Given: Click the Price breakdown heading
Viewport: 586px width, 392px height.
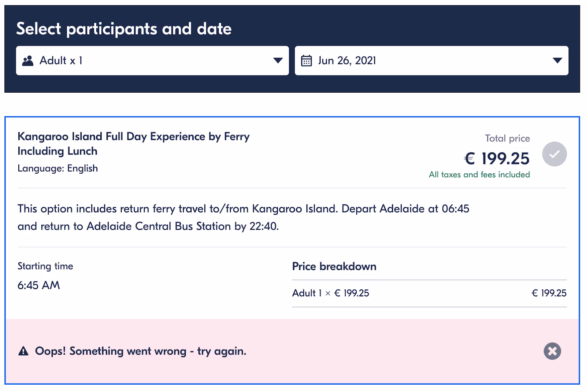Looking at the screenshot, I should (334, 266).
